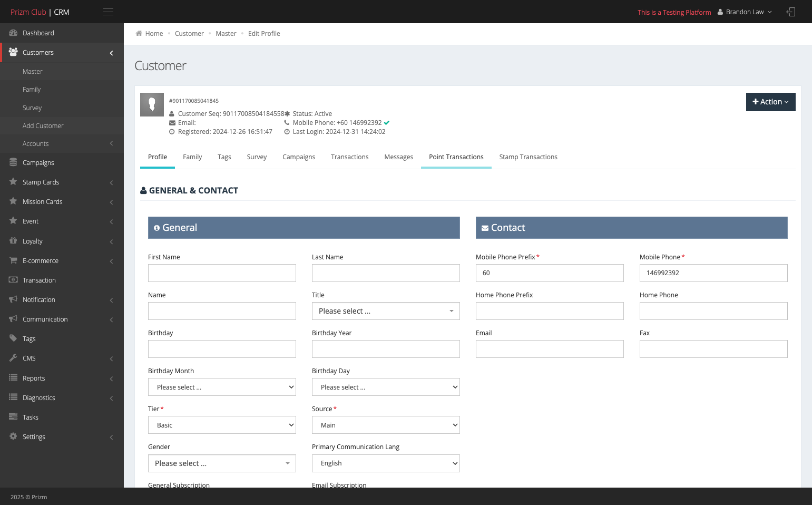Viewport: 812px width, 505px height.
Task: Click the Prizm Club CRM logo
Action: 40,12
